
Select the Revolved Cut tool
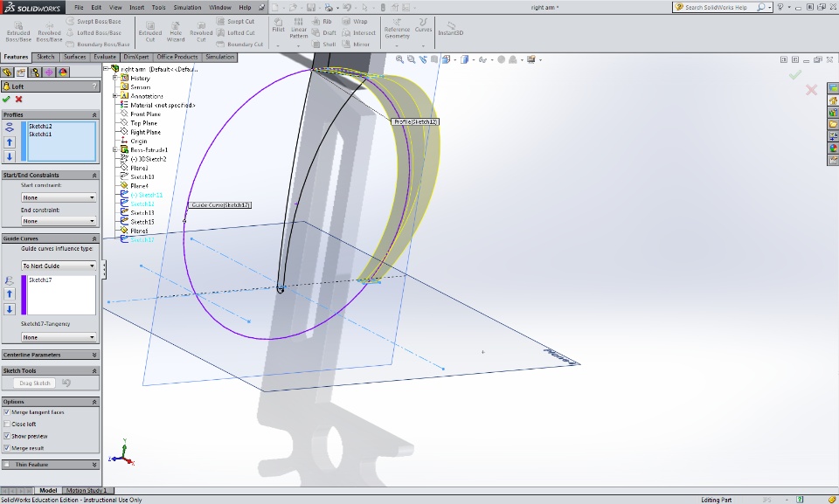click(201, 31)
